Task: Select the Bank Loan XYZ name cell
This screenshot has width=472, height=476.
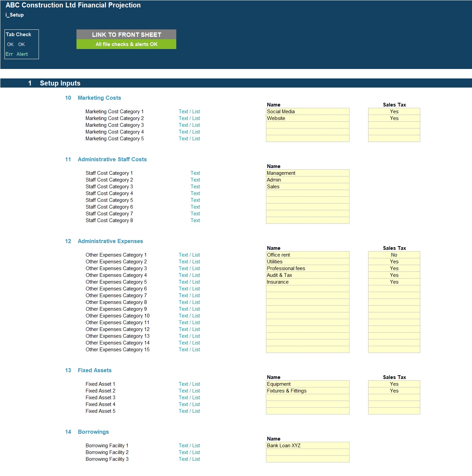Action: [x=308, y=446]
